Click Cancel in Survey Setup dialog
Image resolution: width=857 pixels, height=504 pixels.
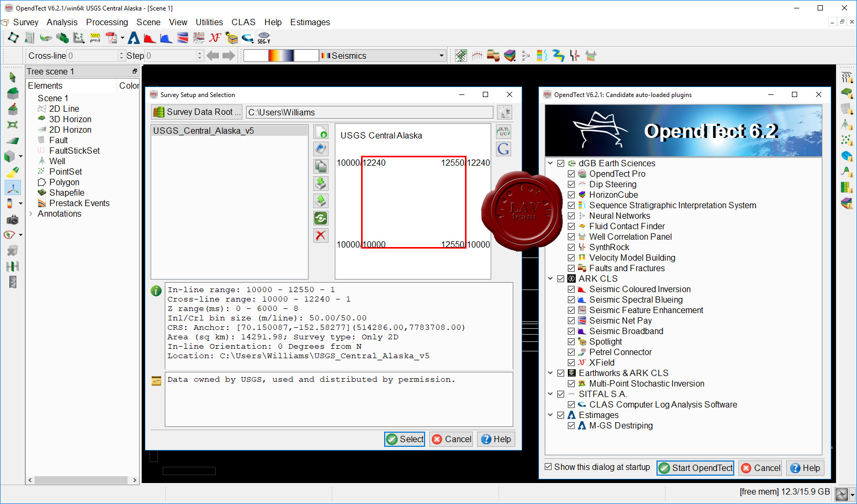pyautogui.click(x=451, y=439)
